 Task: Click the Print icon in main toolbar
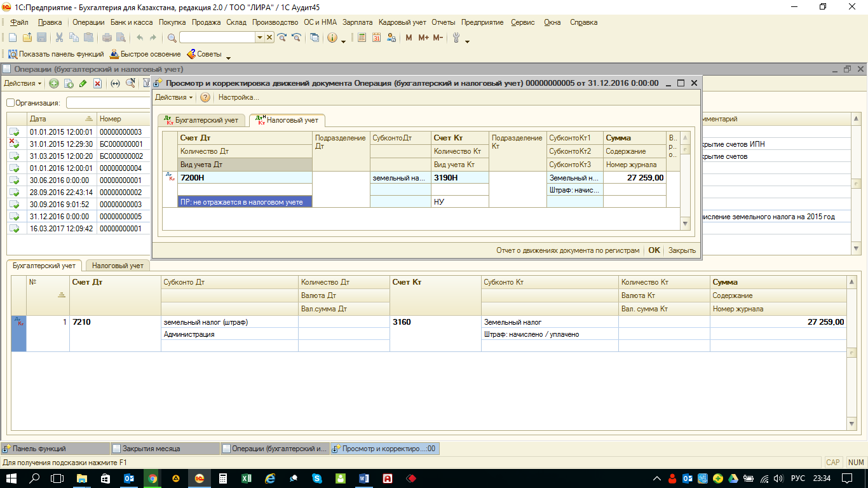tap(107, 37)
